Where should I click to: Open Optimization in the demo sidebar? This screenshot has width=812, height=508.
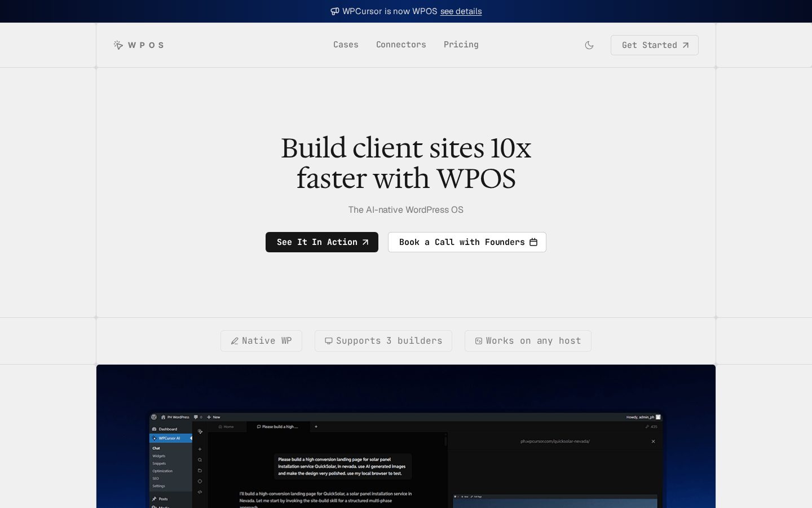[162, 471]
